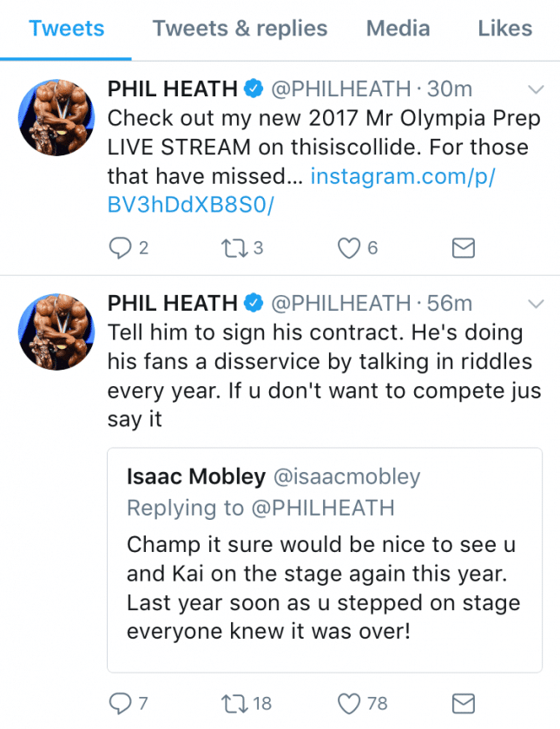Image resolution: width=560 pixels, height=729 pixels.
Task: Open @PHILHEATH handle on the first tweet
Action: point(341,89)
